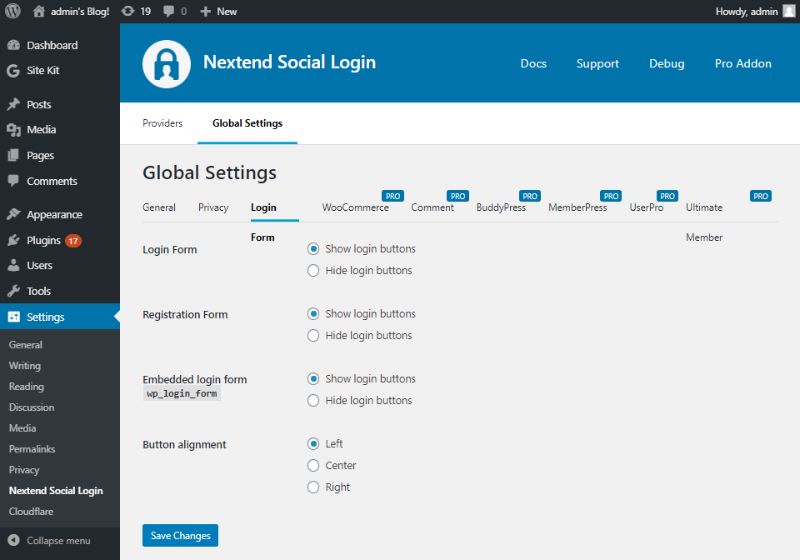Click the Plugins plug icon

point(14,240)
